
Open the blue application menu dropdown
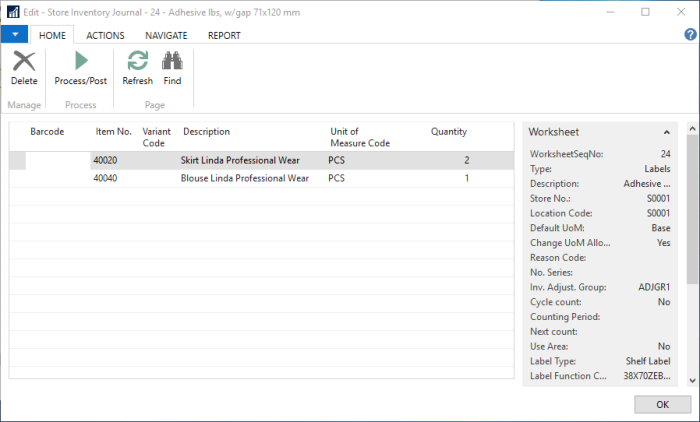(x=14, y=35)
